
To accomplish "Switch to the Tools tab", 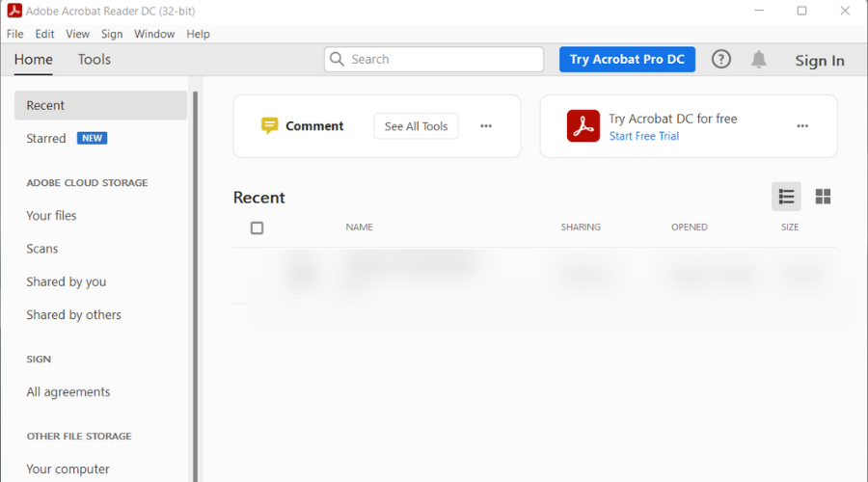I will click(x=95, y=60).
